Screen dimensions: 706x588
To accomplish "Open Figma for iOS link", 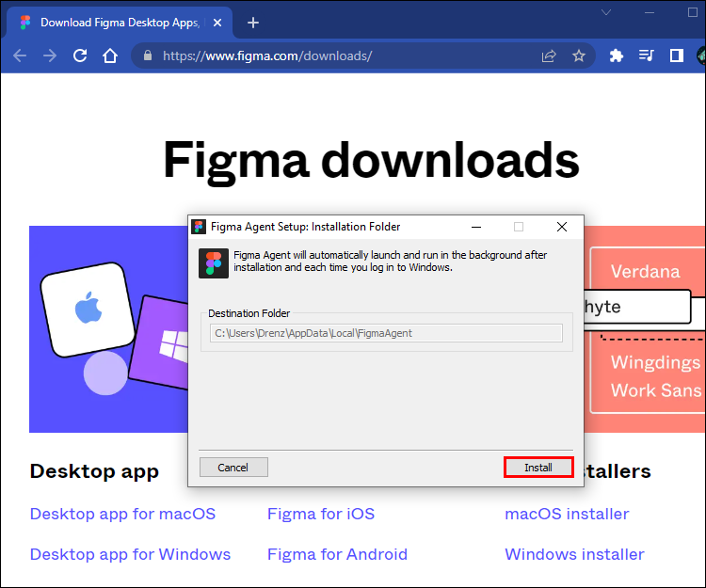I will click(x=321, y=514).
